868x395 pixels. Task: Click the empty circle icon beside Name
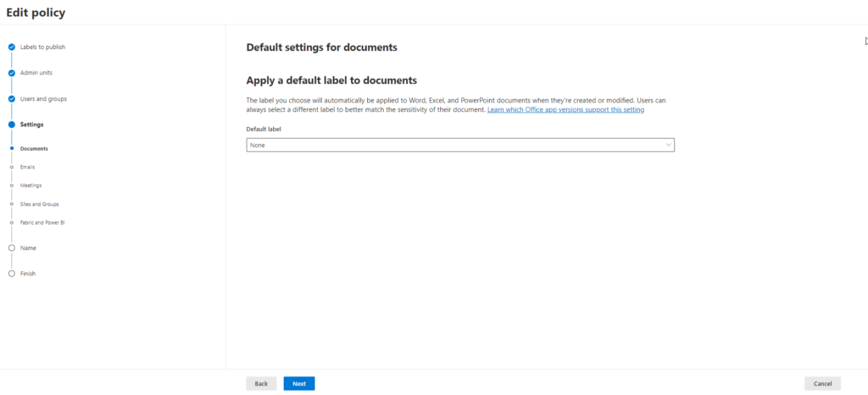click(x=11, y=248)
